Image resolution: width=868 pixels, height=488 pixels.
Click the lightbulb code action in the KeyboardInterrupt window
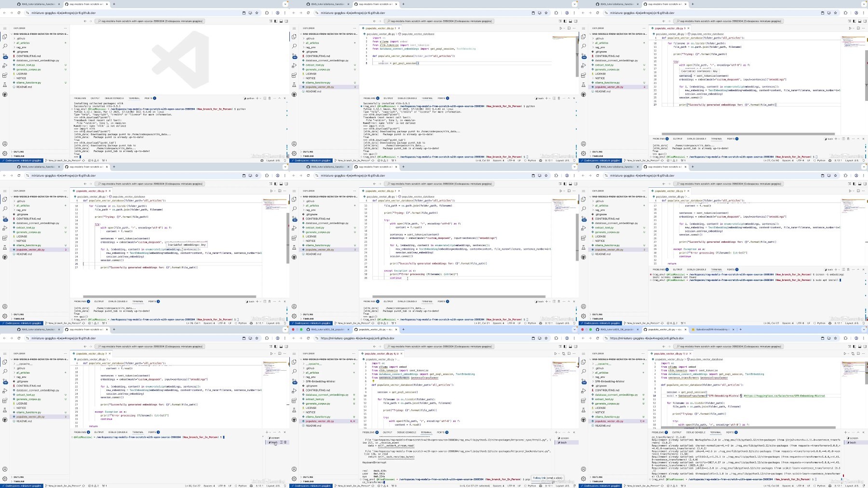(373, 381)
